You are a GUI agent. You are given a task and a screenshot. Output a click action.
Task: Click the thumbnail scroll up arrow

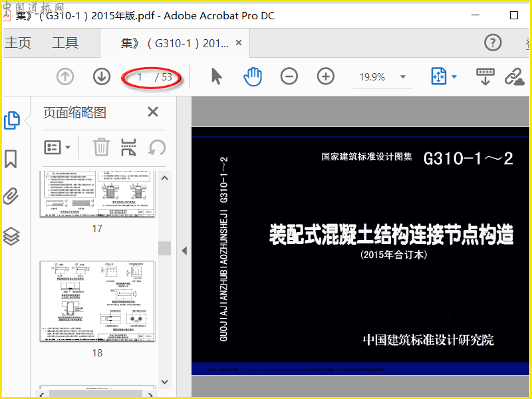164,178
